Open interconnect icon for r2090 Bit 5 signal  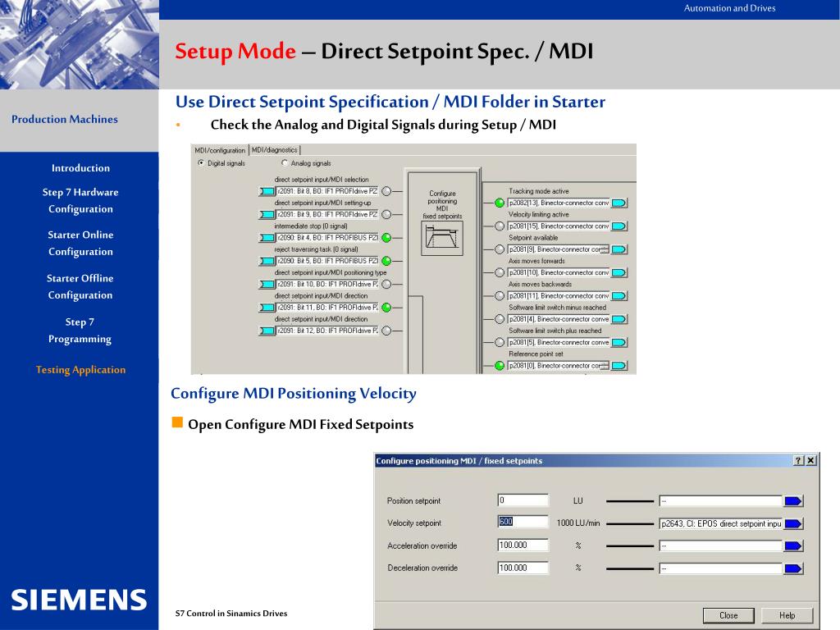[267, 261]
